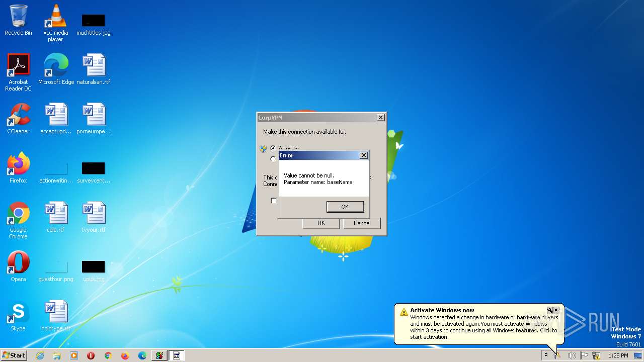
Task: Open the Recycle Bin desktop icon
Action: pos(18,20)
